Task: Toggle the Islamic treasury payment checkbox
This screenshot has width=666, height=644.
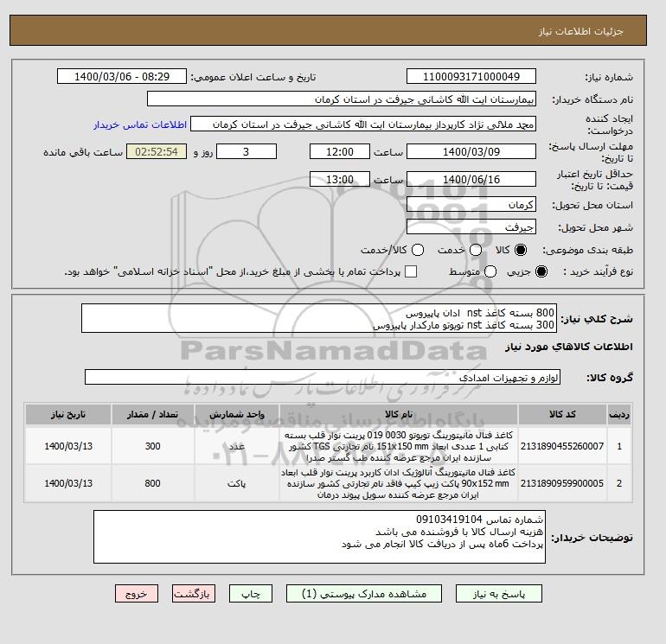Action: [x=411, y=271]
